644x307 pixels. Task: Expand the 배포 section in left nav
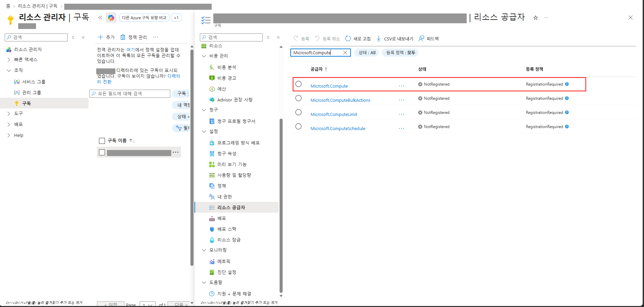9,124
